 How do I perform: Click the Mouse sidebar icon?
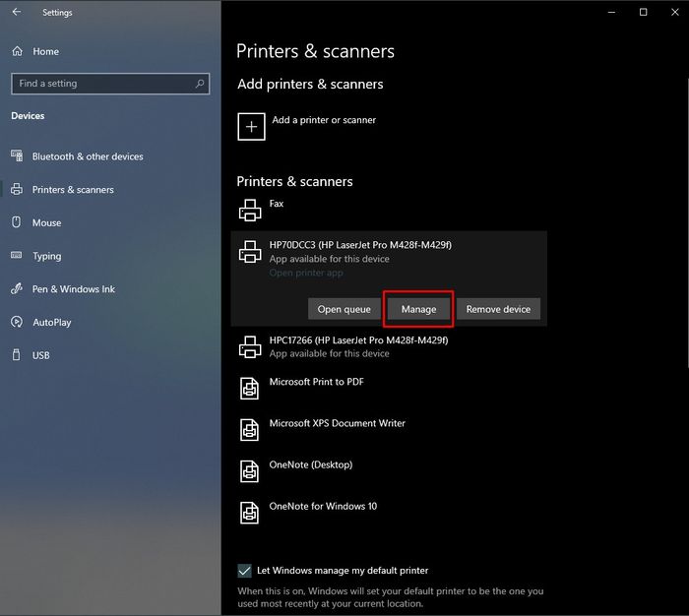[17, 222]
